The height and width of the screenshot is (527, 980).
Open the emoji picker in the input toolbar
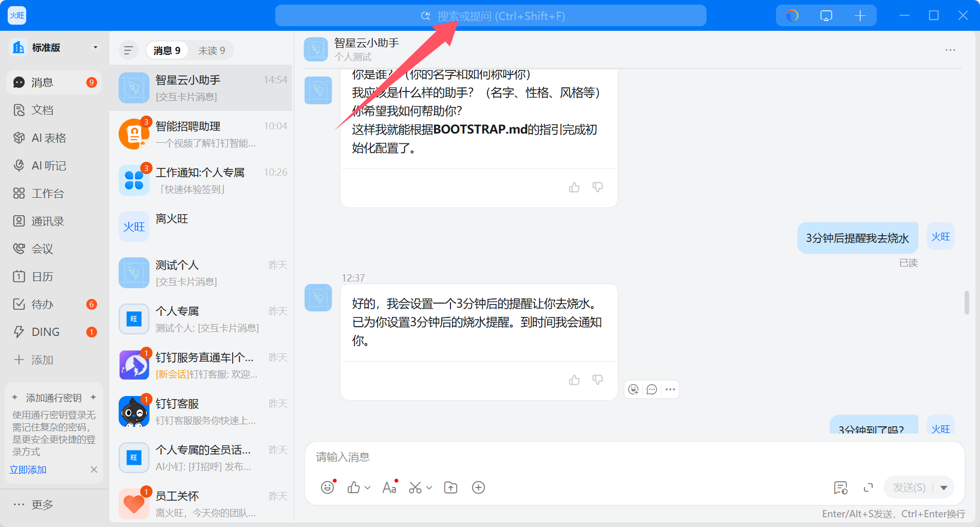coord(328,487)
